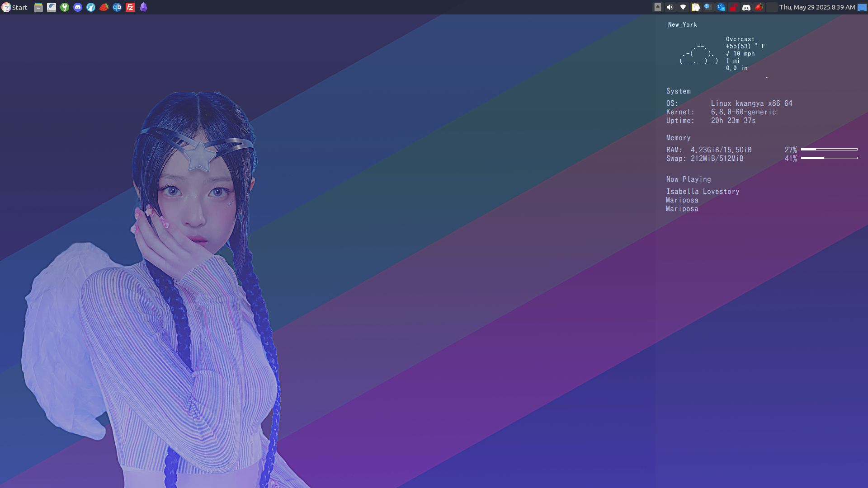
Task: Launch the LibreWolf browser
Action: point(91,7)
